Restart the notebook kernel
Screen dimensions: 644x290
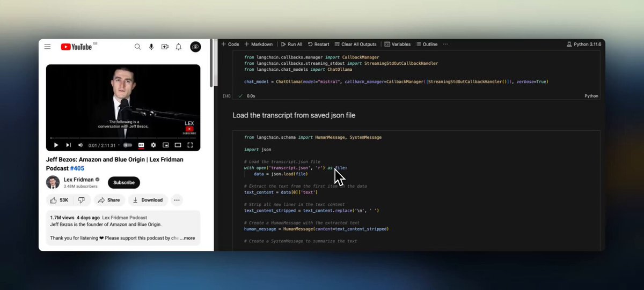pyautogui.click(x=319, y=44)
